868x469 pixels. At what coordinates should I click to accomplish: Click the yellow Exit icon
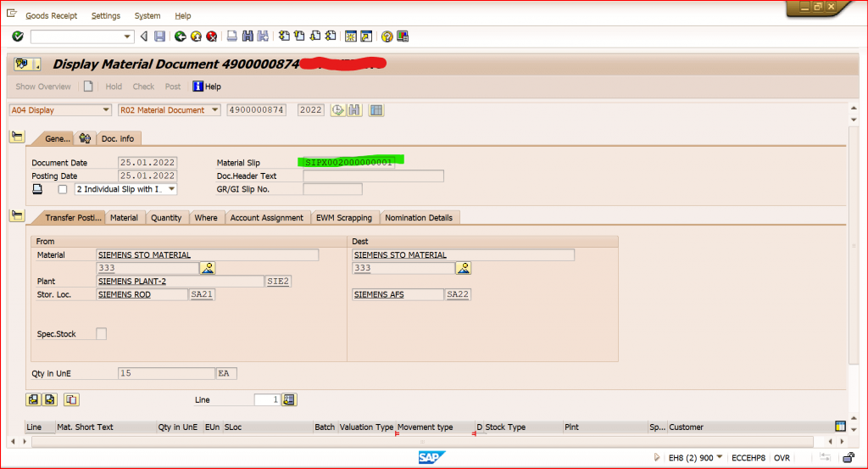(196, 36)
